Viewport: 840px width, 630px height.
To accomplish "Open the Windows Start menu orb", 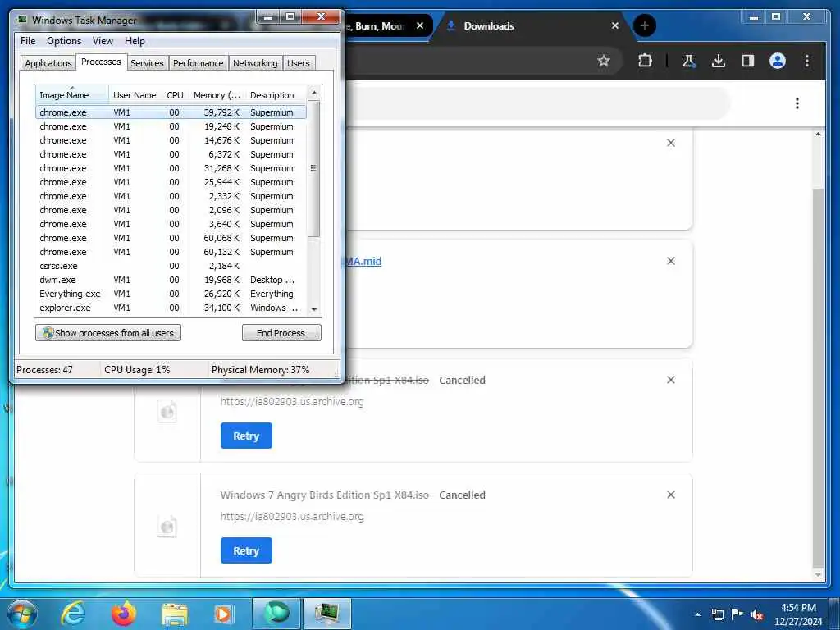I will pos(21,614).
